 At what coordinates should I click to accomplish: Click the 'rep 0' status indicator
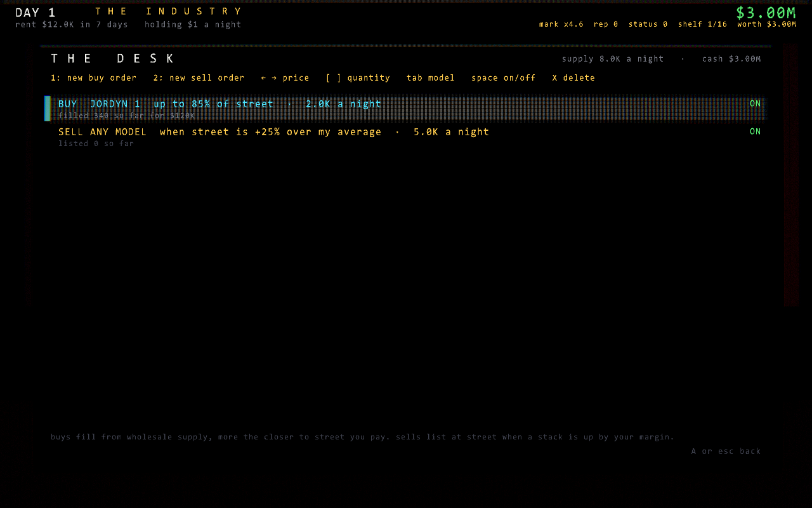point(606,24)
